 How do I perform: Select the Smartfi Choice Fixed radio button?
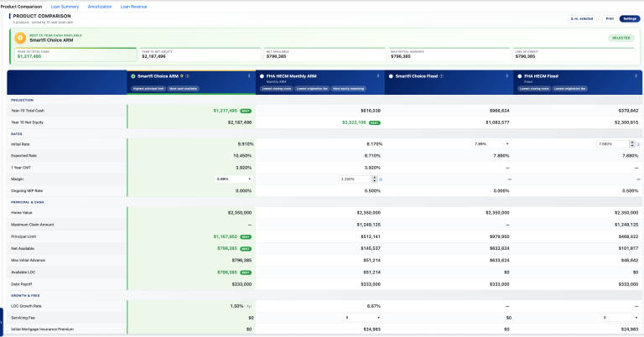point(391,76)
